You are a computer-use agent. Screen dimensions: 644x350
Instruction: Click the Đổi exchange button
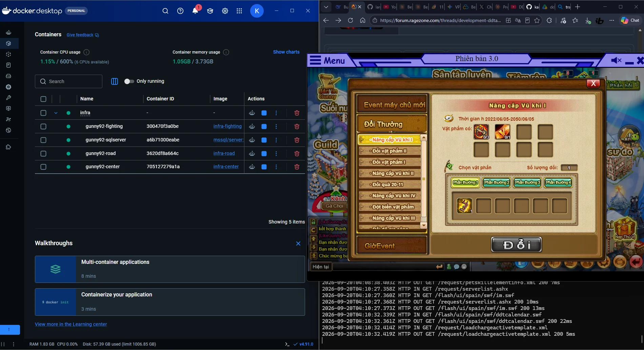[x=516, y=245]
